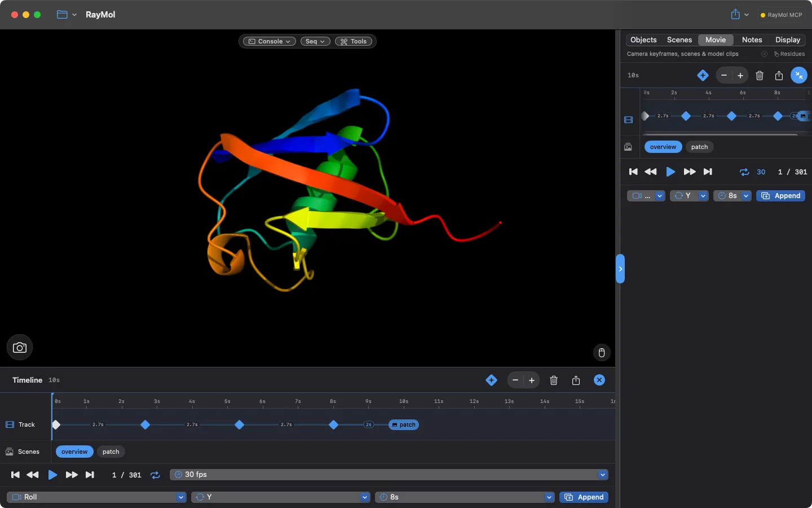Image resolution: width=812 pixels, height=508 pixels.
Task: Switch to the Movie tab
Action: [x=716, y=40]
